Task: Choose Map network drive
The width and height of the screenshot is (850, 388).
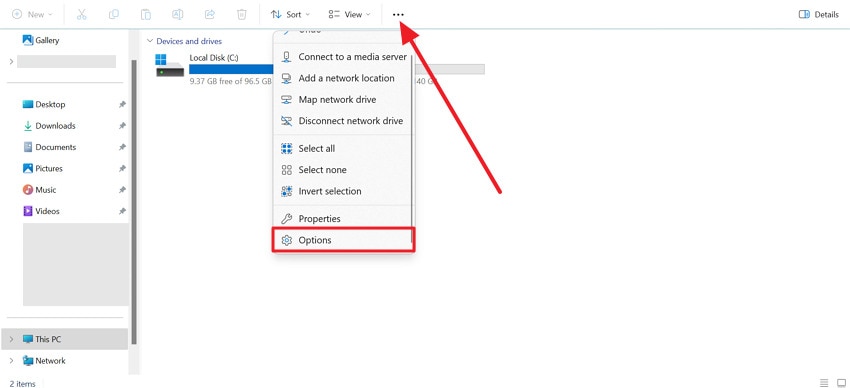Action: [x=344, y=100]
